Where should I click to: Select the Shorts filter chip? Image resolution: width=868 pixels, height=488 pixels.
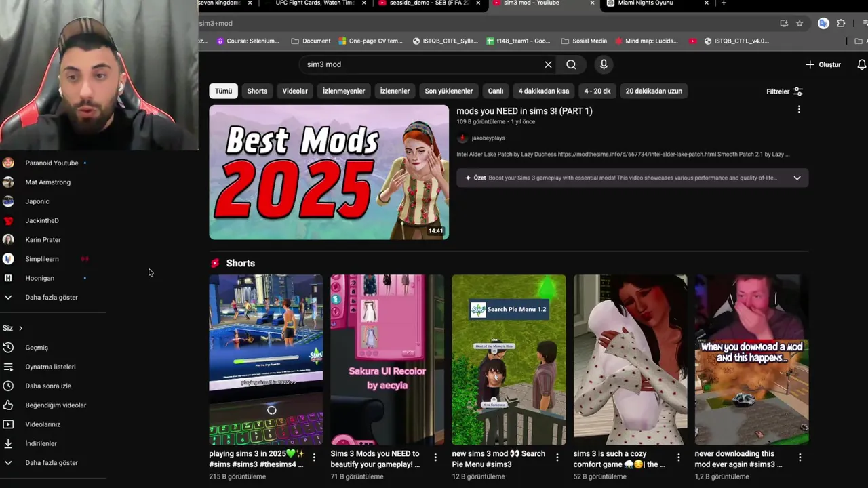click(257, 91)
